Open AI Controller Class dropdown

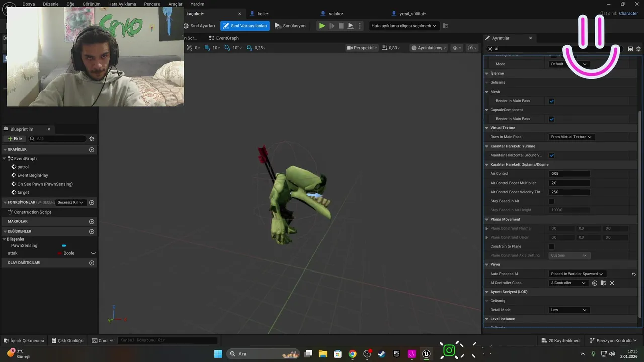pos(569,283)
